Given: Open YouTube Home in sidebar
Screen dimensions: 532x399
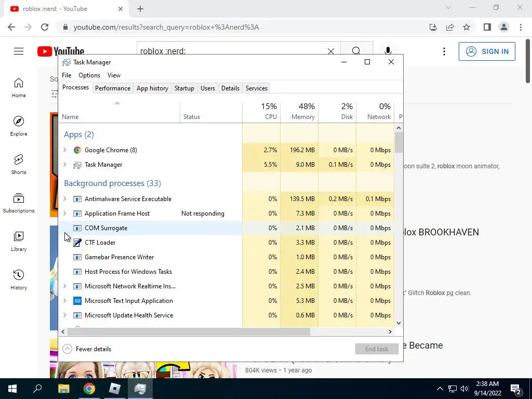Looking at the screenshot, I should coord(19,87).
